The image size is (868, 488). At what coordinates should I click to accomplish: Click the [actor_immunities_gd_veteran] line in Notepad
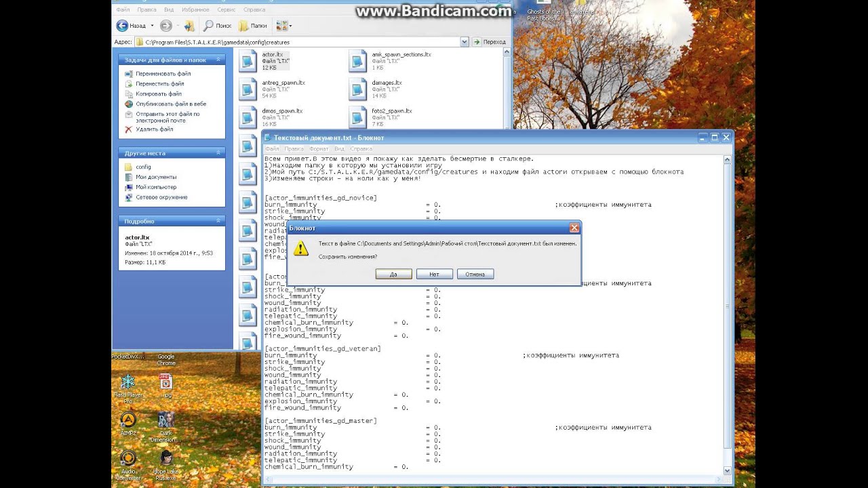(x=323, y=348)
